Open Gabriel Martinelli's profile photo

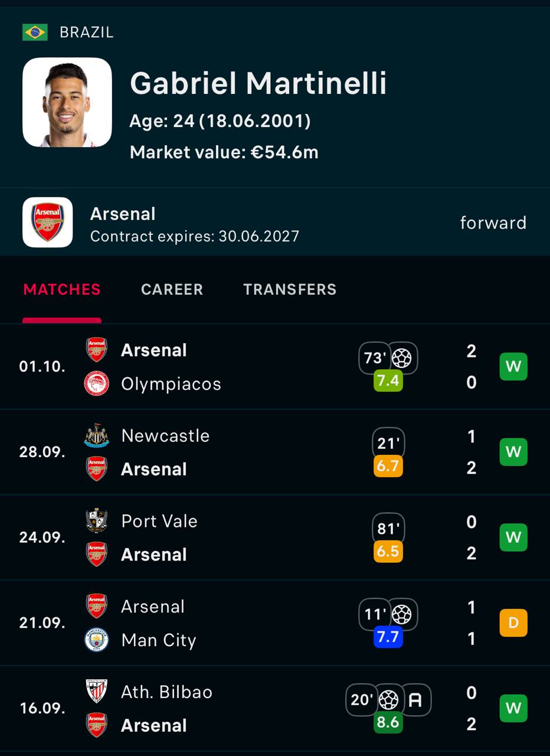point(67,102)
